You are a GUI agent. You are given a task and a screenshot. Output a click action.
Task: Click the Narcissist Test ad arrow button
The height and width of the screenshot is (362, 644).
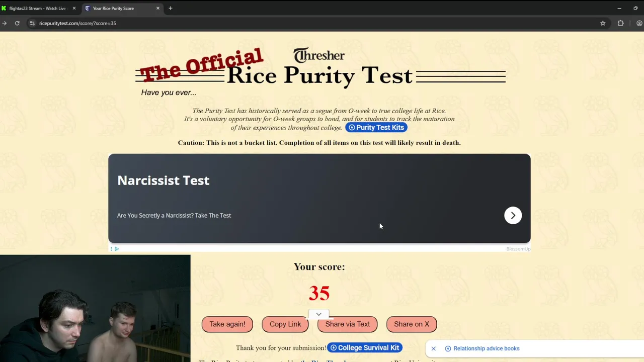[x=513, y=215]
